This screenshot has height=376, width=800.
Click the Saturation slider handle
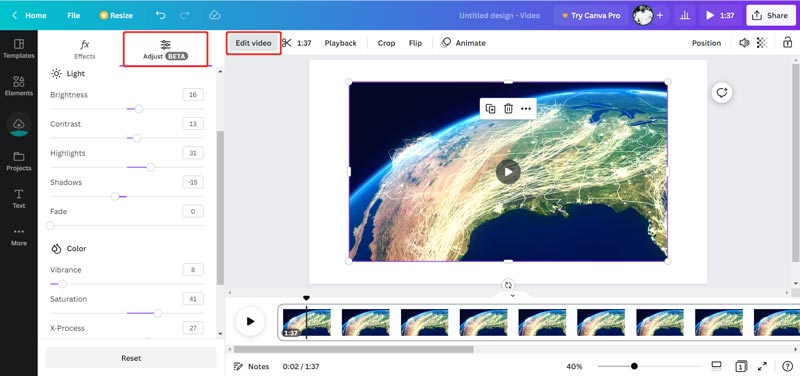pos(158,313)
